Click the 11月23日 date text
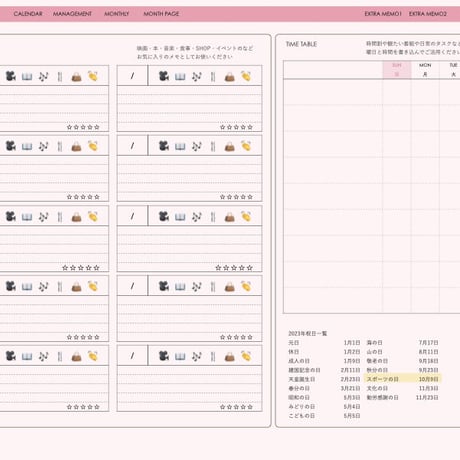The image size is (460, 460). point(427,397)
